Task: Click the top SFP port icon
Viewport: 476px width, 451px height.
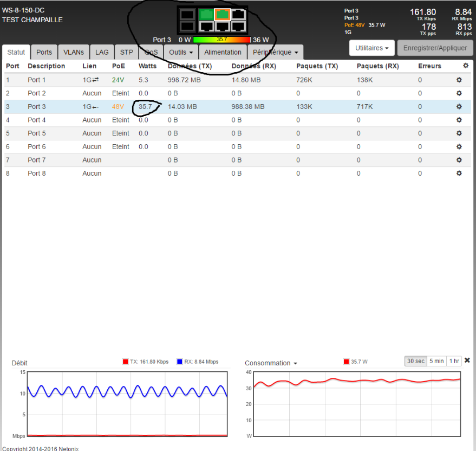Action: click(x=187, y=15)
